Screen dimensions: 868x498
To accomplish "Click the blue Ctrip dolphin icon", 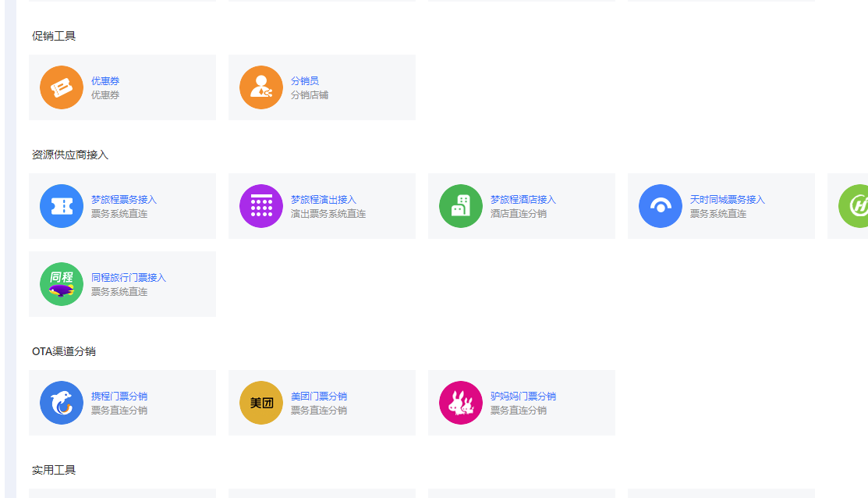I will coord(62,403).
